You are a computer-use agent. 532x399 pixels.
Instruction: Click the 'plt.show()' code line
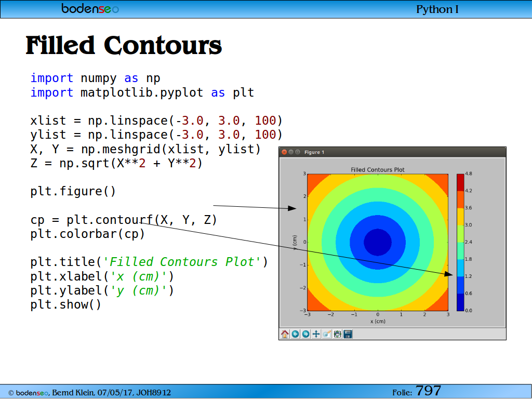(x=66, y=304)
